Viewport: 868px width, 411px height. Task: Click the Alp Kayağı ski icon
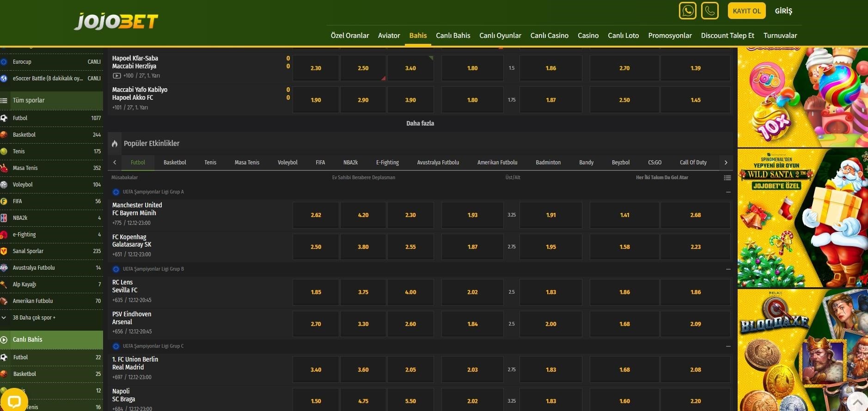coord(4,284)
